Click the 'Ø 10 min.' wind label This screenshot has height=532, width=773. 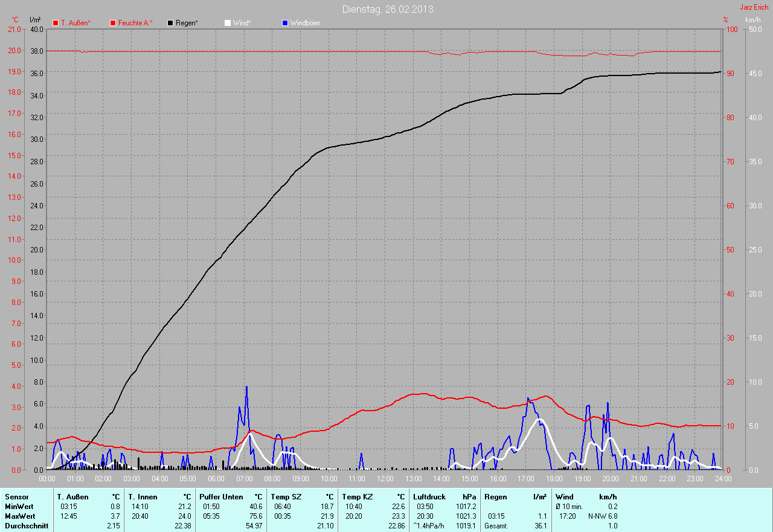[569, 507]
